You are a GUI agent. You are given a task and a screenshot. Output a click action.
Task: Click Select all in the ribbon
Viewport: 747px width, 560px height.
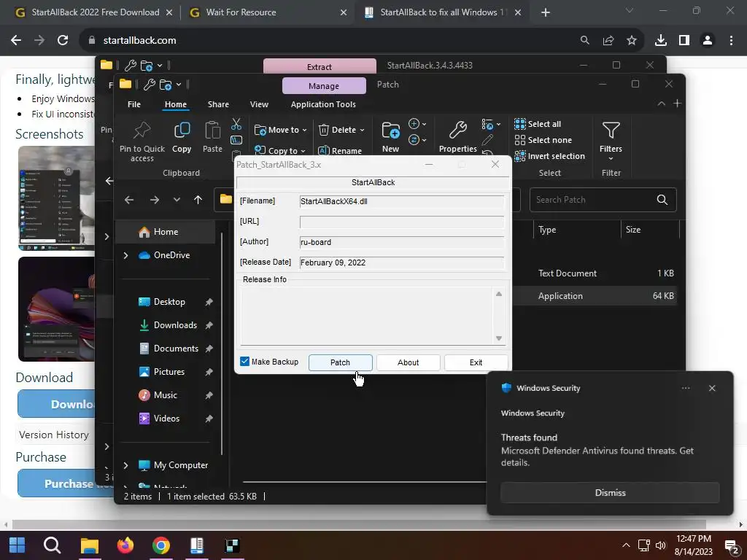pyautogui.click(x=538, y=124)
